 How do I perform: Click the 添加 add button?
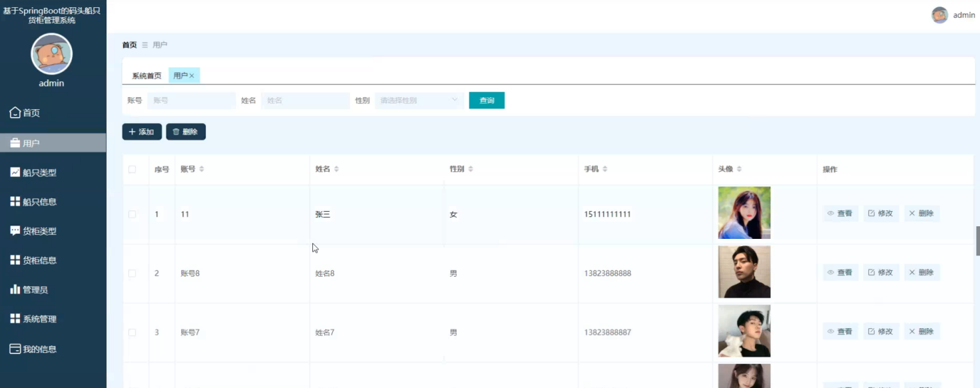click(142, 132)
